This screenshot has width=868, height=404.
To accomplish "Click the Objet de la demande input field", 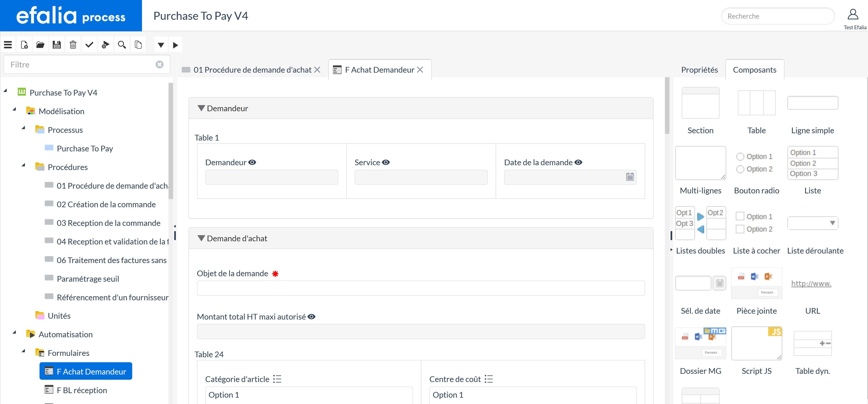I will coord(421,289).
